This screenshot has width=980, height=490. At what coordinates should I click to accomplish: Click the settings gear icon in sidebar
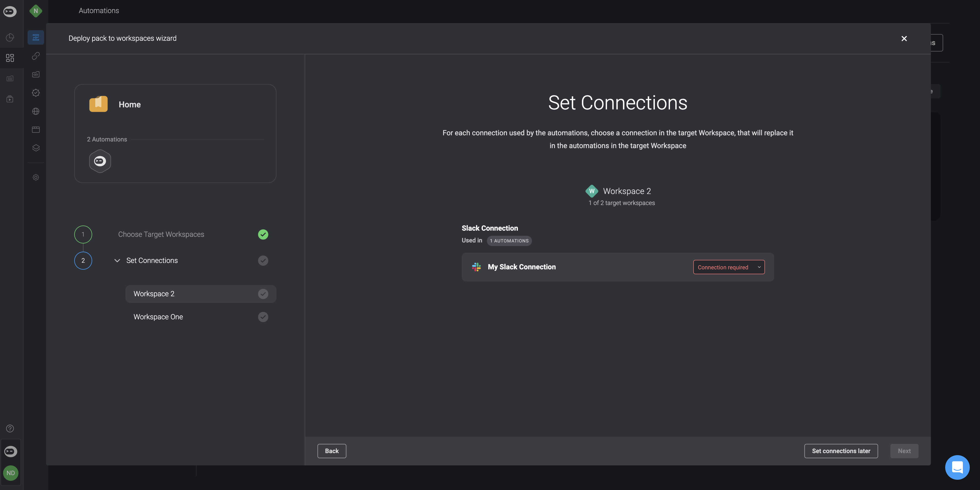click(36, 177)
